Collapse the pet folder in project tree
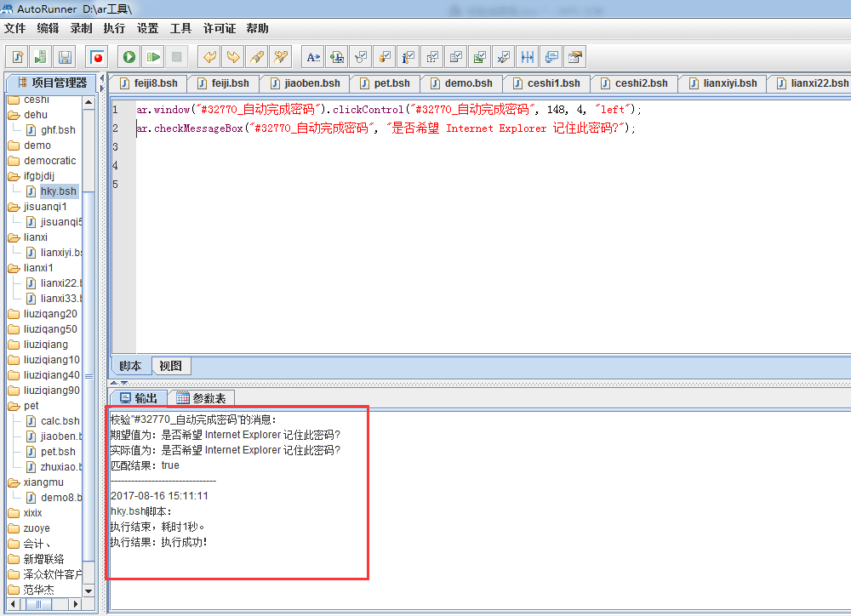 pos(14,406)
